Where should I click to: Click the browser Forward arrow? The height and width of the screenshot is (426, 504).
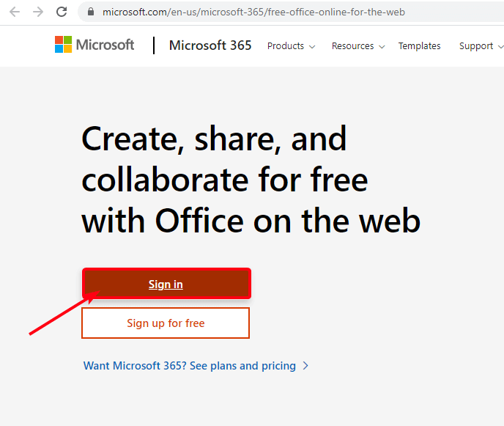click(38, 12)
